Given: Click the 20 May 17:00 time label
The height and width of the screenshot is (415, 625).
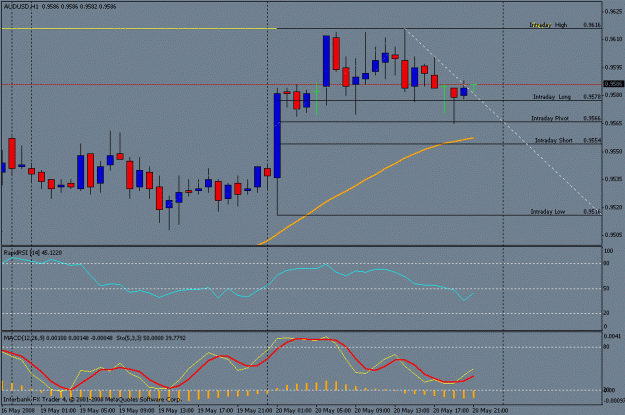Looking at the screenshot, I should 451,410.
